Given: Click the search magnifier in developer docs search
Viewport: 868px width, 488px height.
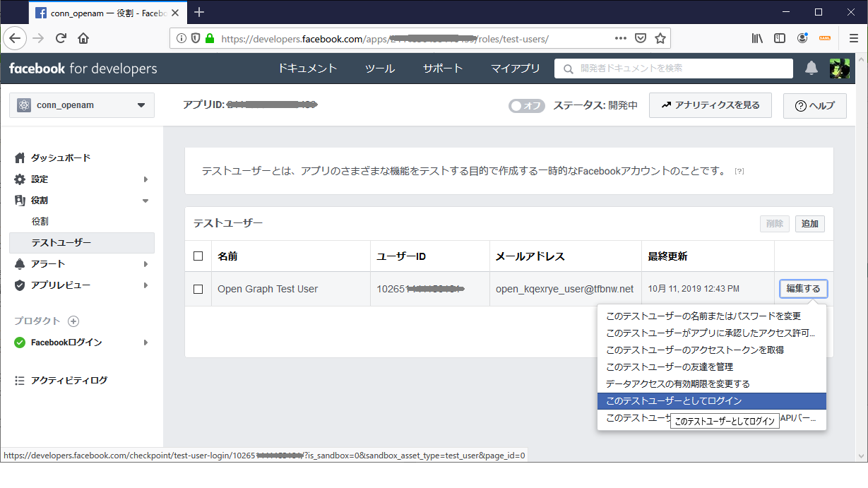Looking at the screenshot, I should click(567, 69).
